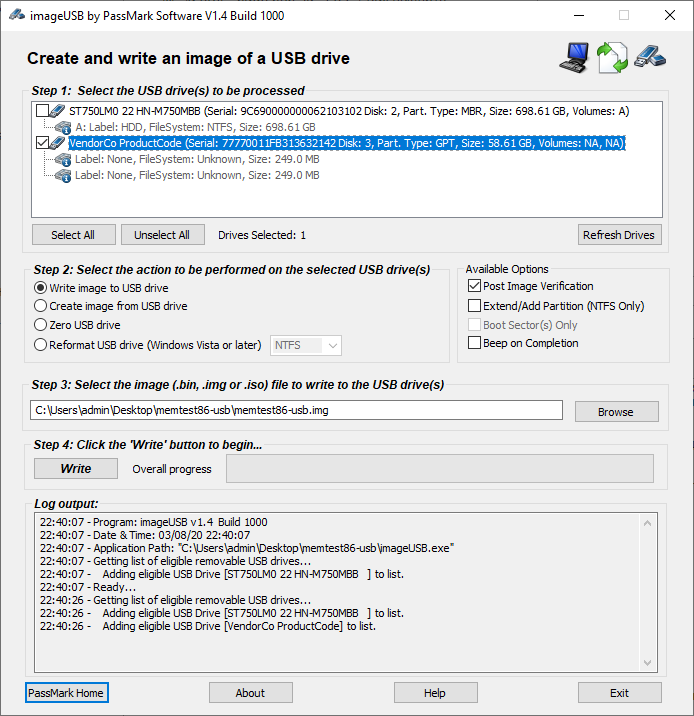Click the imageUSB title bar app icon
Screen dimensions: 694x716
click(17, 15)
